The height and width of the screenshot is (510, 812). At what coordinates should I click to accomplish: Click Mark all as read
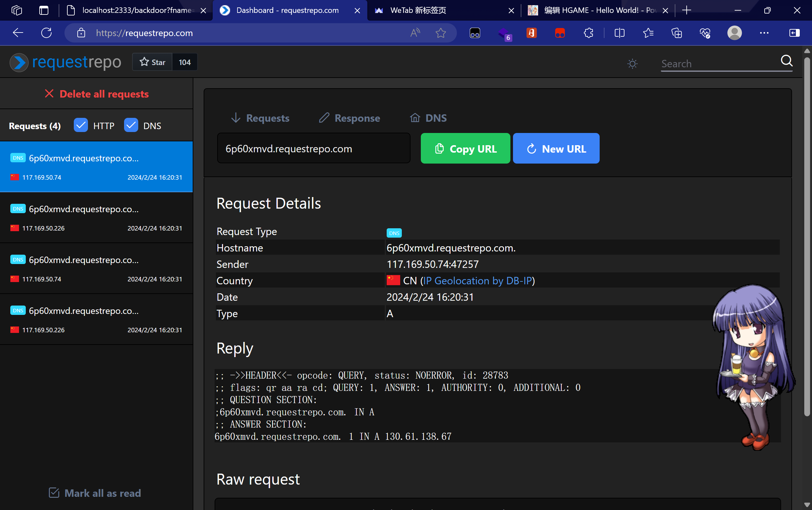(95, 493)
